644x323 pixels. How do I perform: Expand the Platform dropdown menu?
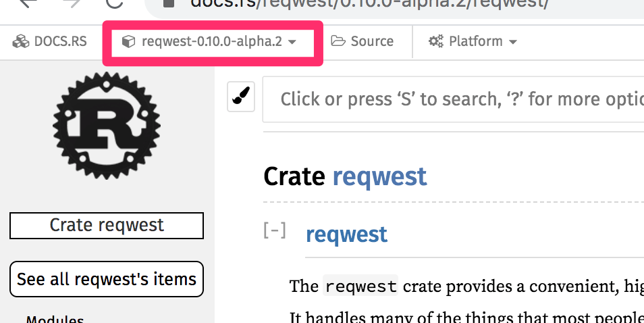tap(473, 41)
